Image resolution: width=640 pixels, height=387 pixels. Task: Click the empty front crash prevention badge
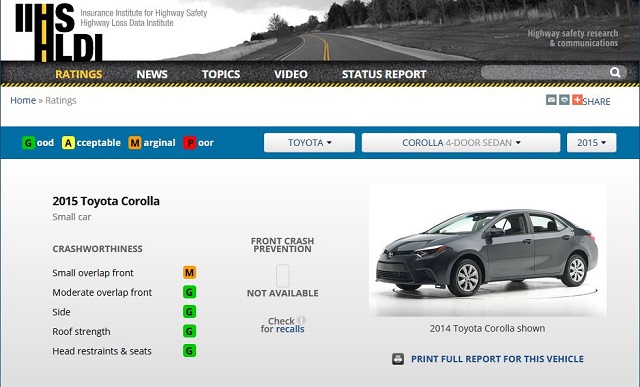(x=282, y=275)
